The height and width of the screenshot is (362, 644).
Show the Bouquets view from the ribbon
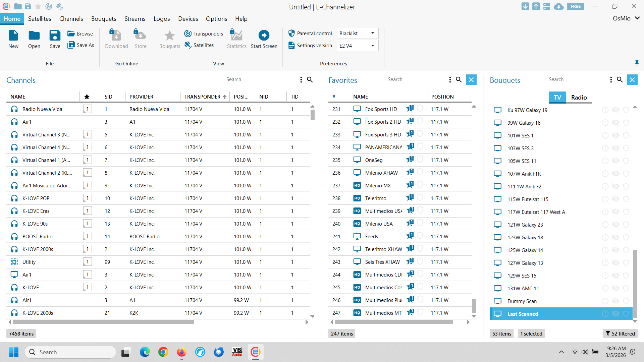pos(170,39)
